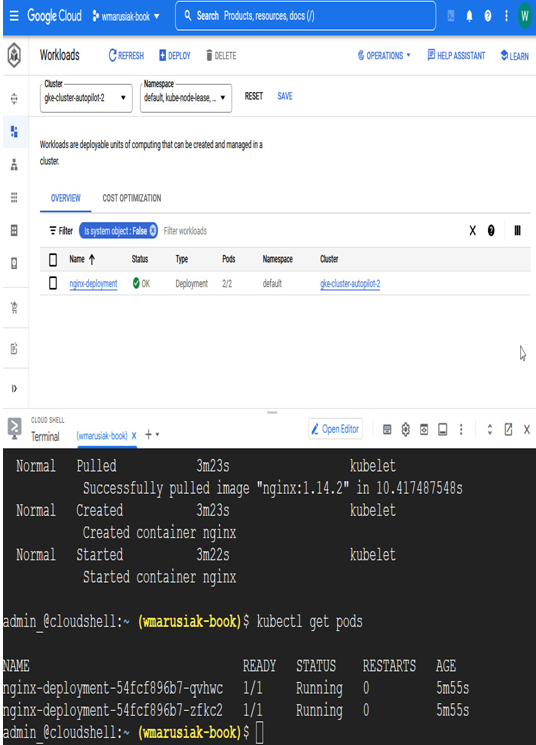
Task: Open the help question mark icon
Action: [488, 16]
